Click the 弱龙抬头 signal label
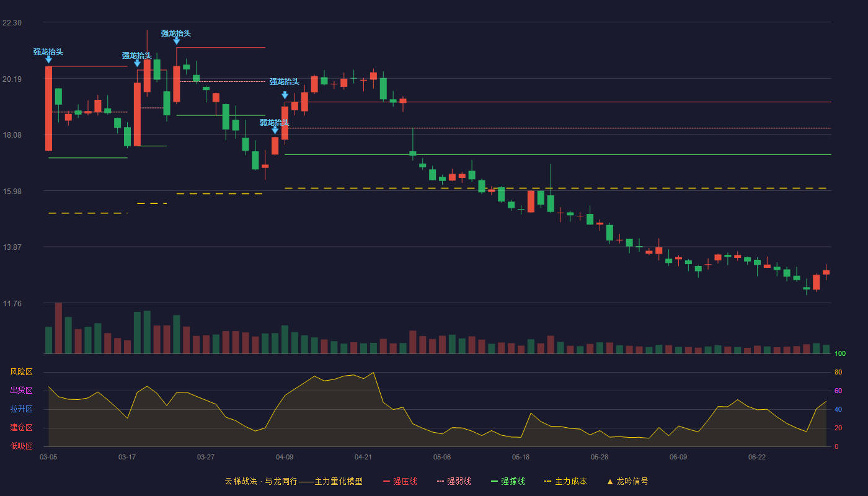This screenshot has width=868, height=496. click(274, 122)
